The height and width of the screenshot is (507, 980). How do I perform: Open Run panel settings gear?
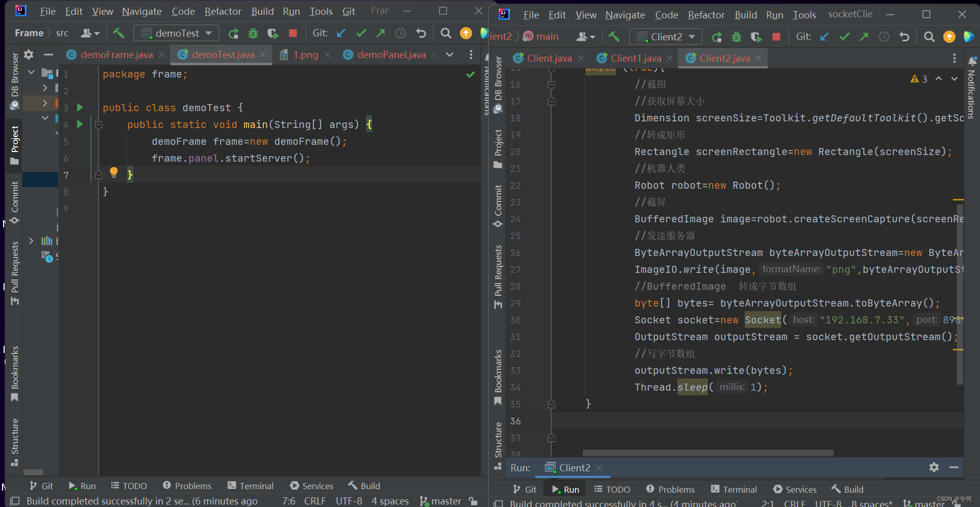934,467
